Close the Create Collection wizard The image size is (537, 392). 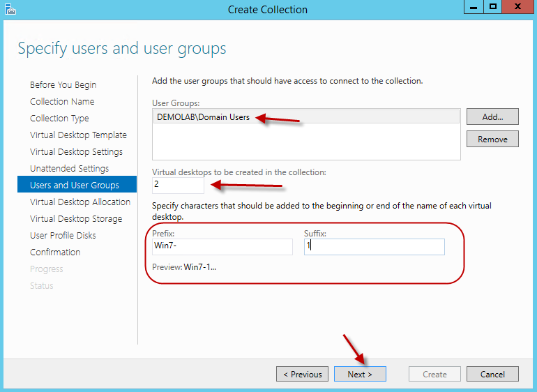518,7
